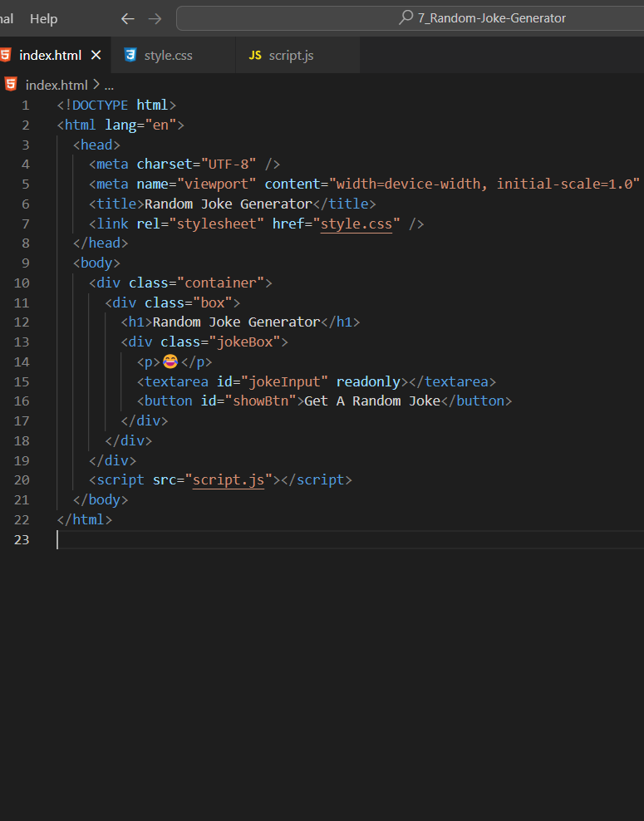Click the title text Random Joke Generator on line 6
The image size is (644, 821).
point(229,204)
